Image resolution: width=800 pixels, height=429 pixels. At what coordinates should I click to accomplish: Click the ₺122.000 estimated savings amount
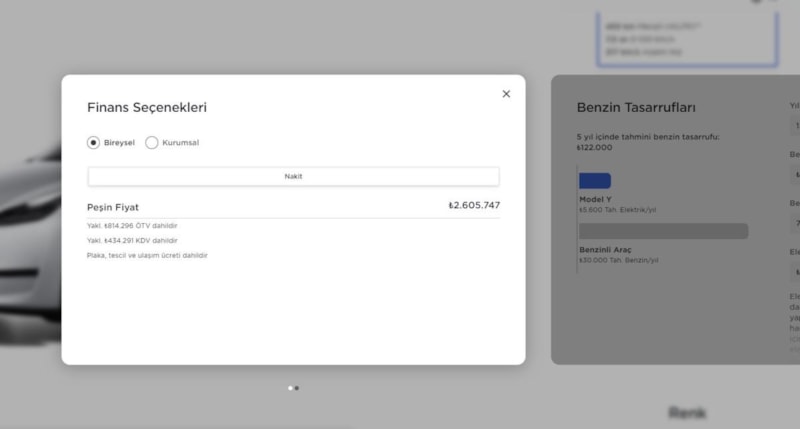point(595,147)
